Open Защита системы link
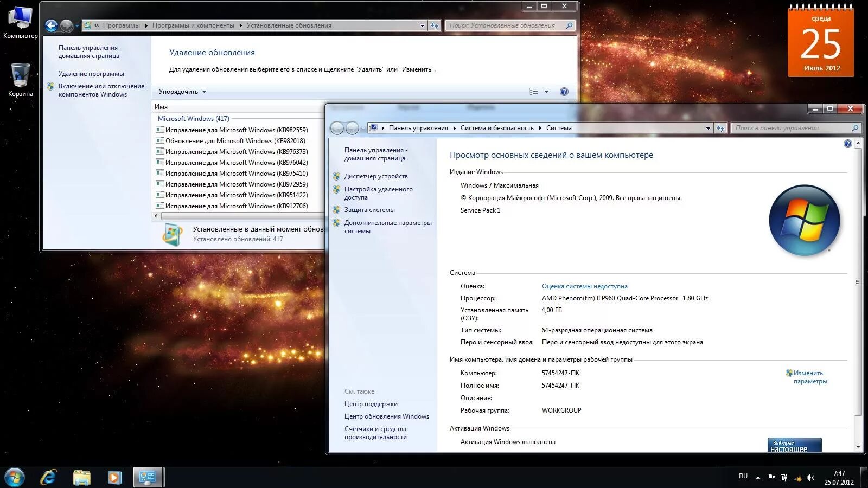 tap(369, 210)
